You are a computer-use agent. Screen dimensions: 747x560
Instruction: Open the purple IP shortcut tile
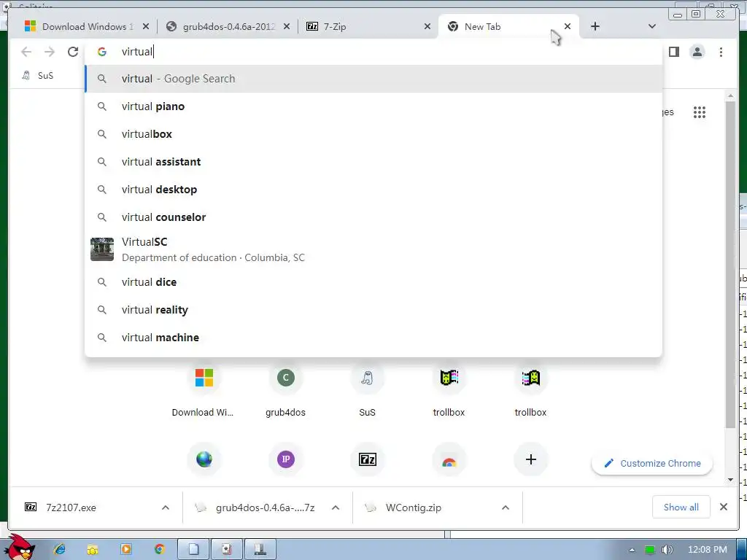point(286,459)
